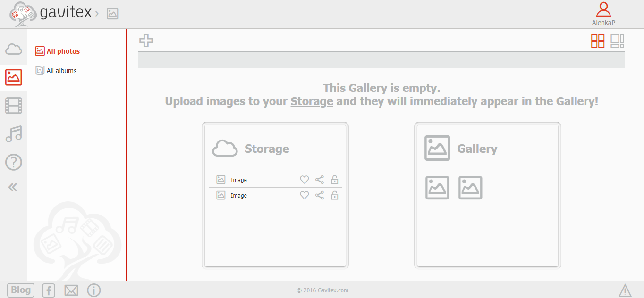Toggle the lock on second Image row
Viewport: 644px width, 298px height.
(335, 195)
